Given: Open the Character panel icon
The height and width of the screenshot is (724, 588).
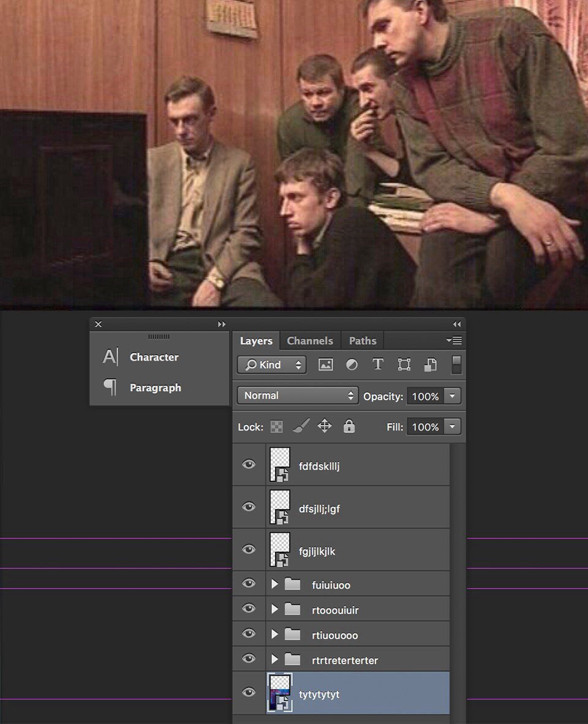Looking at the screenshot, I should click(110, 356).
